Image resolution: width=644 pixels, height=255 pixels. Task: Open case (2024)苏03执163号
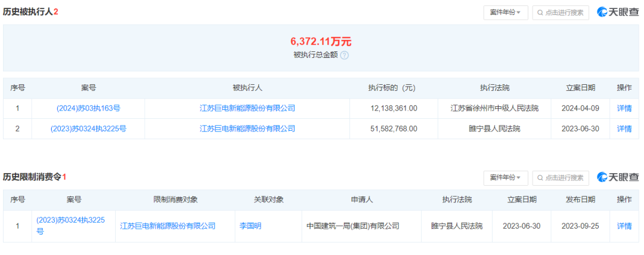(88, 109)
